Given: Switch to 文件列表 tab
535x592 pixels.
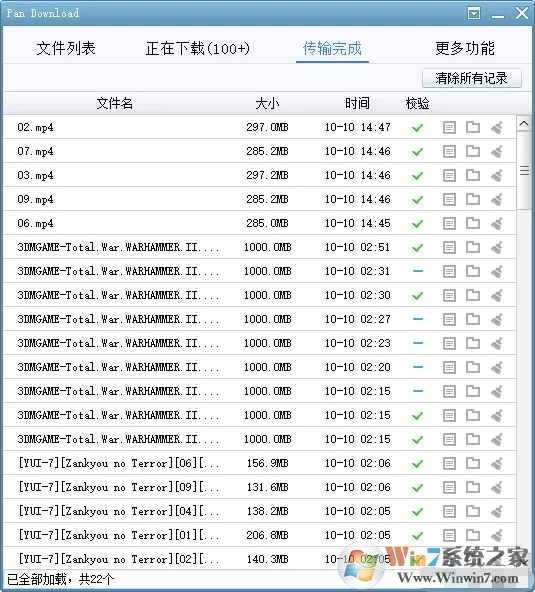Looking at the screenshot, I should (66, 48).
